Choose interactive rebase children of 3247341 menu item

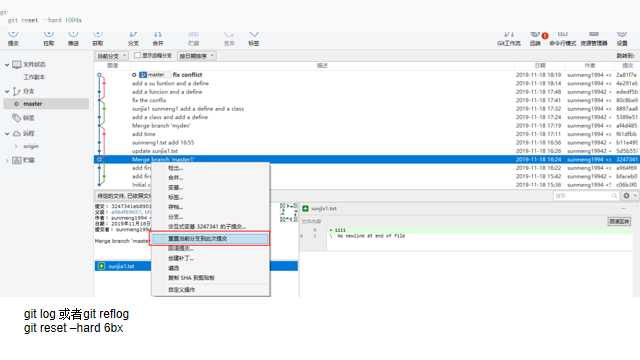tap(210, 227)
